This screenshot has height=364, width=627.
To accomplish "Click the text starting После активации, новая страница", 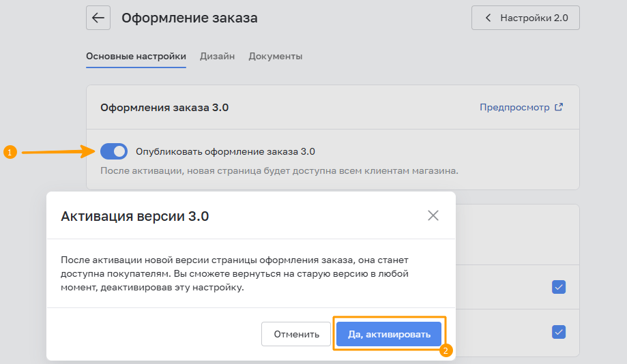I will click(x=279, y=170).
